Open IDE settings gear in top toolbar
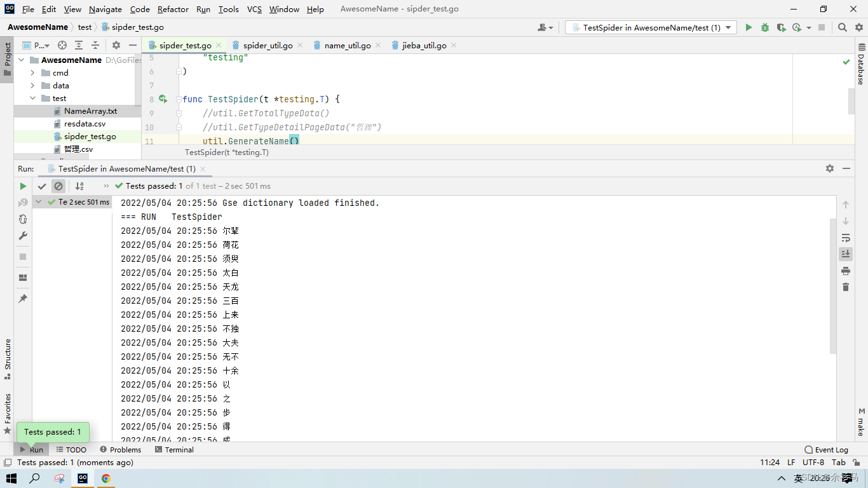Viewport: 868px width, 488px height. coord(858,27)
